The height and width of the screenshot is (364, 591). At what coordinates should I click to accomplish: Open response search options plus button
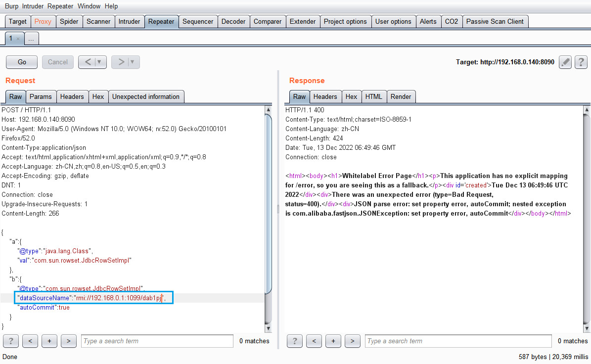333,341
